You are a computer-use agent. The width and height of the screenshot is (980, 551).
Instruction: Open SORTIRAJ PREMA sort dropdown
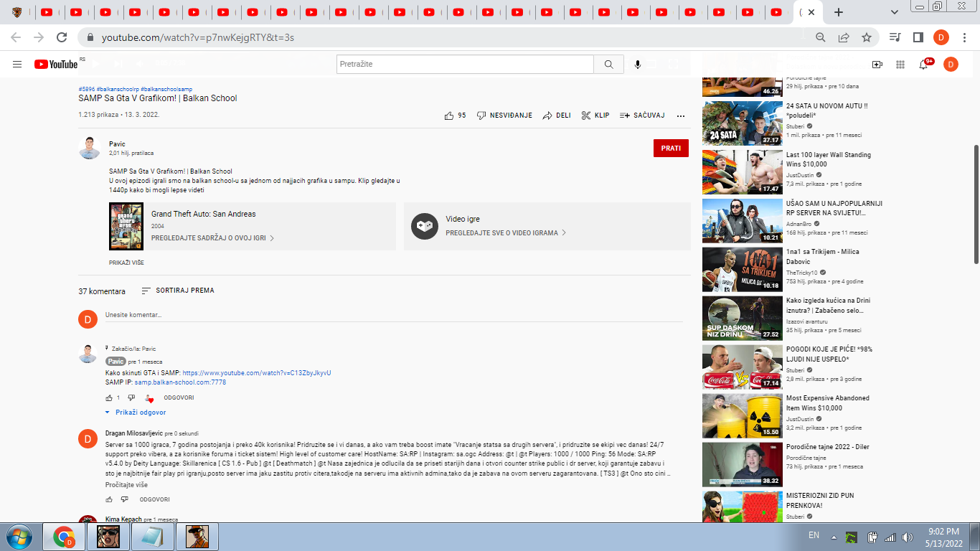pos(178,291)
